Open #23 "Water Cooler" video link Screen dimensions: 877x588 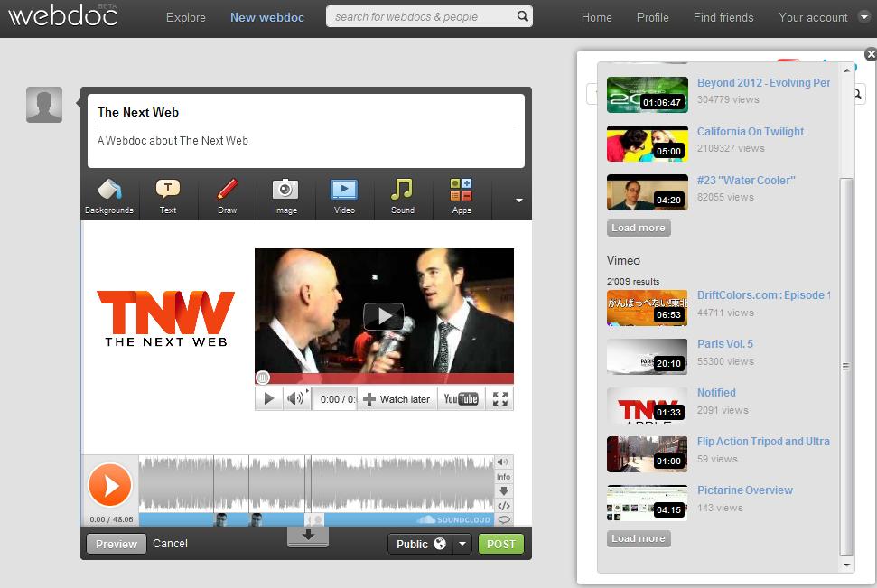tap(745, 180)
